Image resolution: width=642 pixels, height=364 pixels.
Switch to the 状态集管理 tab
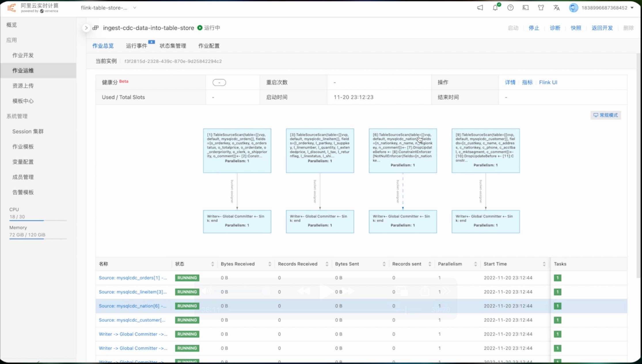click(x=173, y=46)
